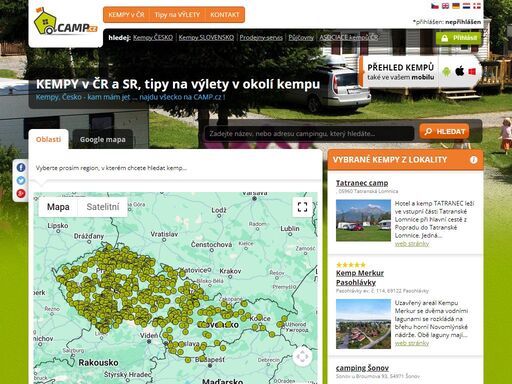Viewport: 512px width, 384px height.
Task: Share page on Google Plus
Action: [x=21, y=193]
